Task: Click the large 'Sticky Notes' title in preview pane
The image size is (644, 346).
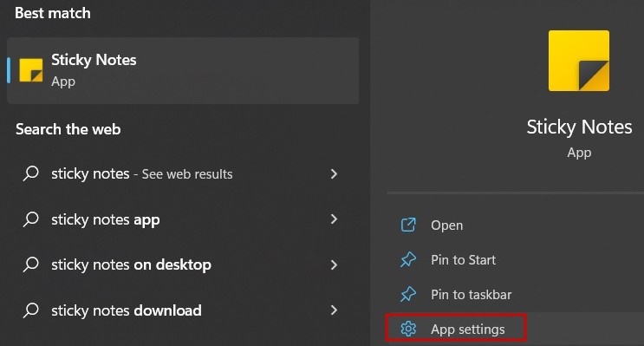Action: [579, 127]
